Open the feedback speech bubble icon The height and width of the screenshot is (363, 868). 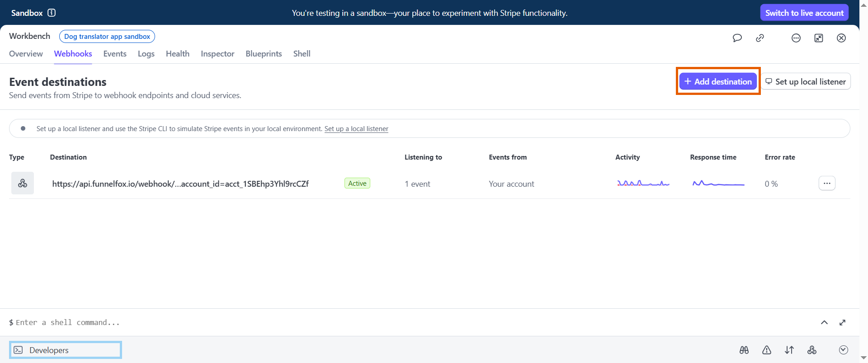[x=737, y=38]
